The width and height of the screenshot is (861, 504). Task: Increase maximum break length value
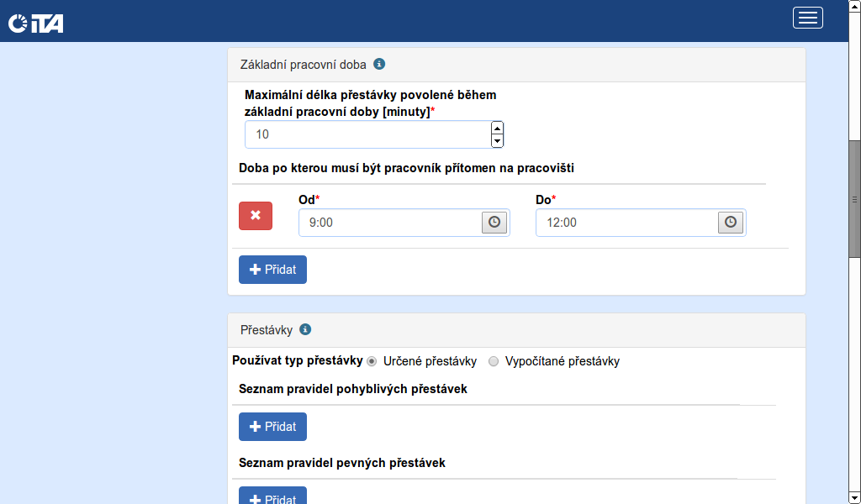pyautogui.click(x=497, y=129)
